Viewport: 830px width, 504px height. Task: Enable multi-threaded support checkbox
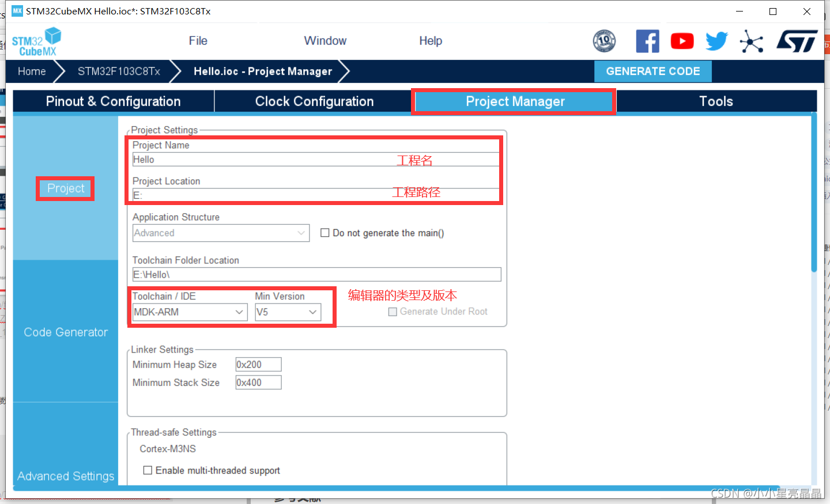148,470
